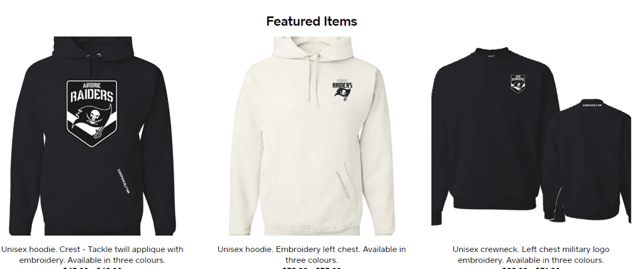
Task: Click the crewneck back view image
Action: [x=588, y=160]
